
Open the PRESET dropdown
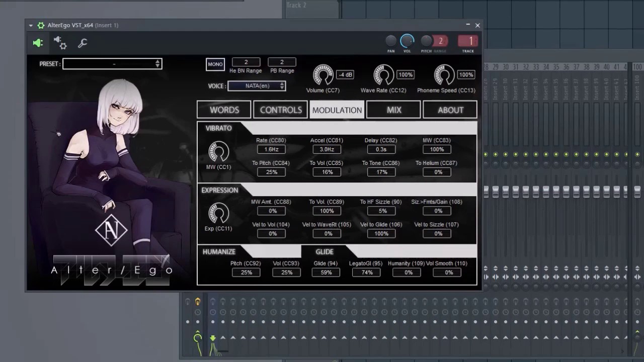(112, 64)
